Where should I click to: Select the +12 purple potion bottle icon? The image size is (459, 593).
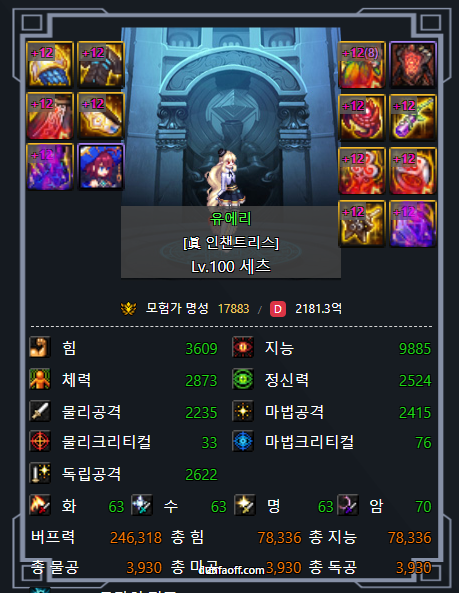click(412, 118)
